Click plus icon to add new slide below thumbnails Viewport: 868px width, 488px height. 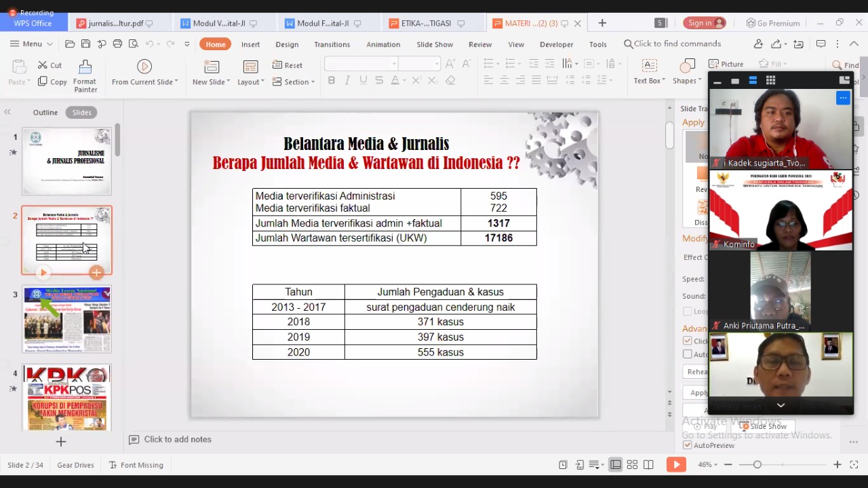[60, 442]
